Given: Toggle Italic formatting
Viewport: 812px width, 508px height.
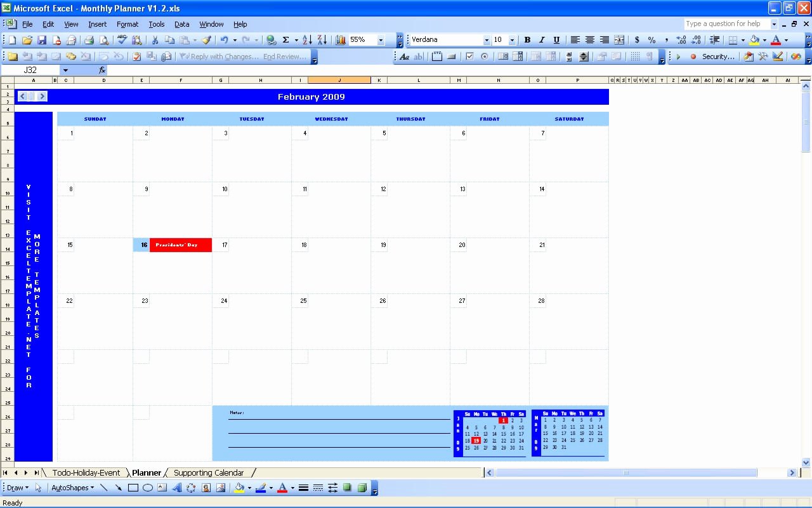Looking at the screenshot, I should coord(542,40).
